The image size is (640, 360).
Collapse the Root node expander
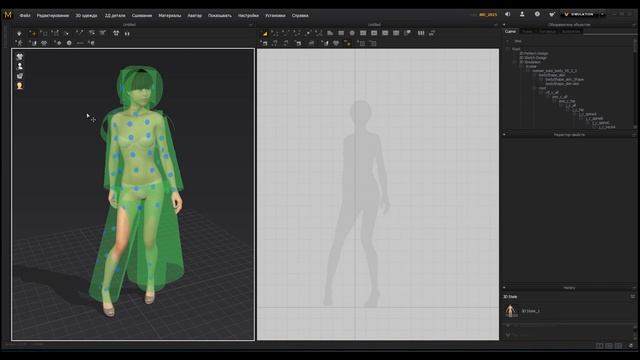[508, 49]
